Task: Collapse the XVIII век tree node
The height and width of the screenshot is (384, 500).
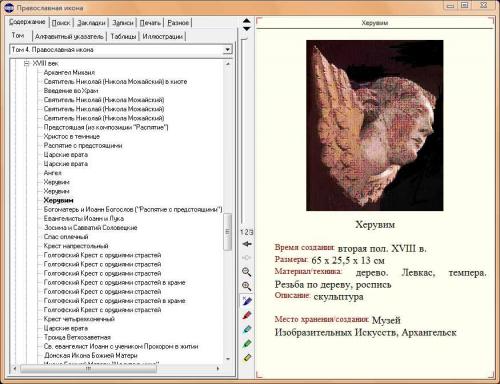Action: 27,63
